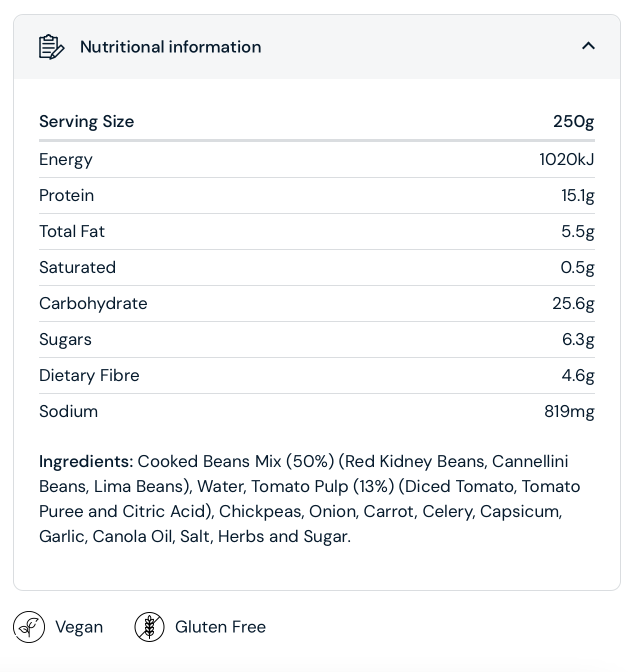Click the Sodium value 819mg

click(x=569, y=411)
